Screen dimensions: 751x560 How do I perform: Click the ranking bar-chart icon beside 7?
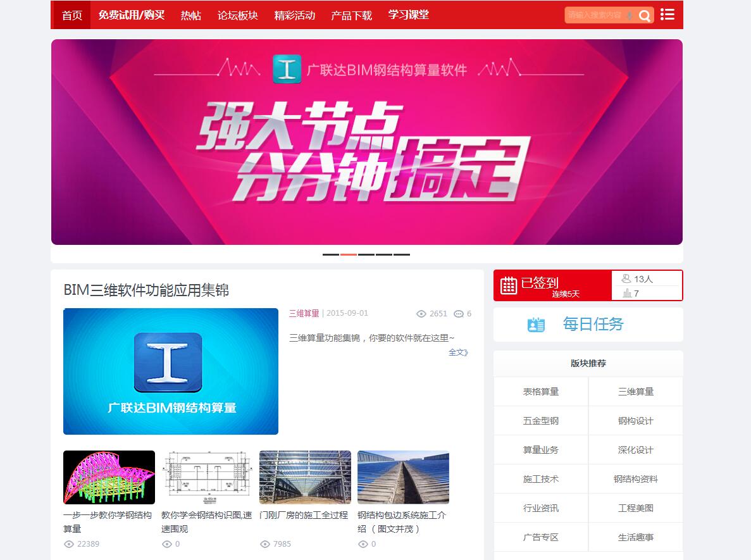tap(627, 293)
